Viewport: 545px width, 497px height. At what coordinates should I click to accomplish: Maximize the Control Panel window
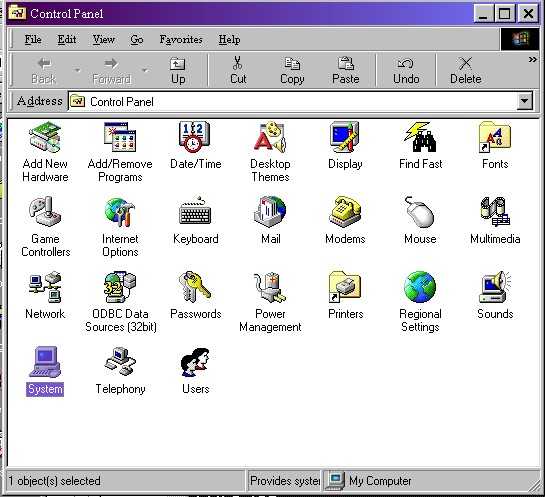[505, 14]
